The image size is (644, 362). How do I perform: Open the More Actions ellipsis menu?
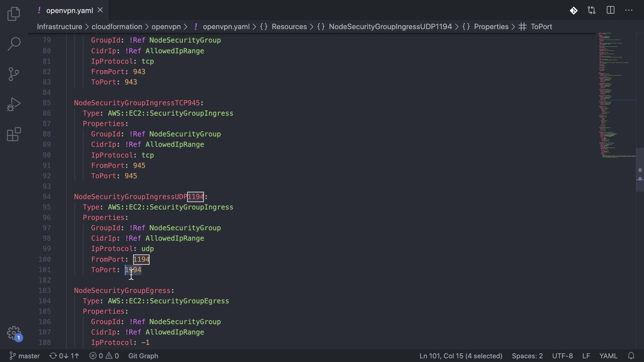(x=629, y=10)
